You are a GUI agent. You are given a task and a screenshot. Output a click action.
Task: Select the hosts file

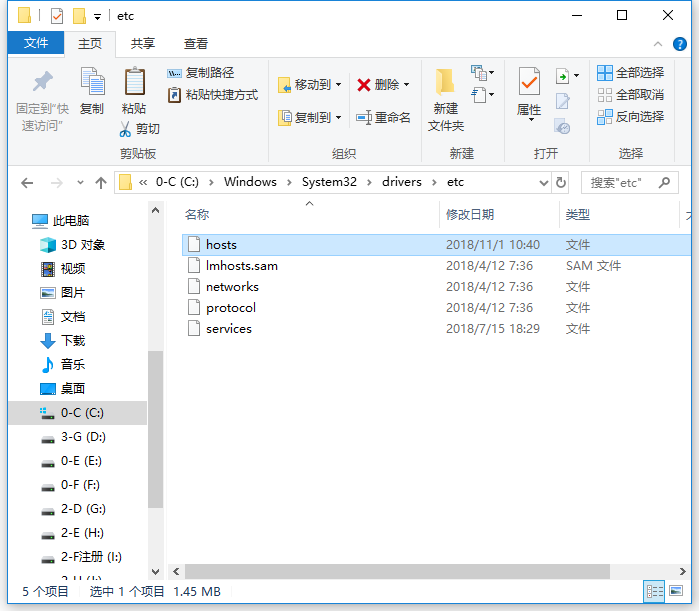[436, 245]
